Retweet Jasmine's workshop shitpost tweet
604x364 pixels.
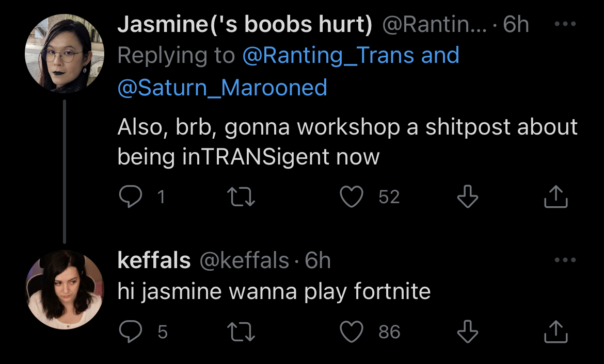241,196
